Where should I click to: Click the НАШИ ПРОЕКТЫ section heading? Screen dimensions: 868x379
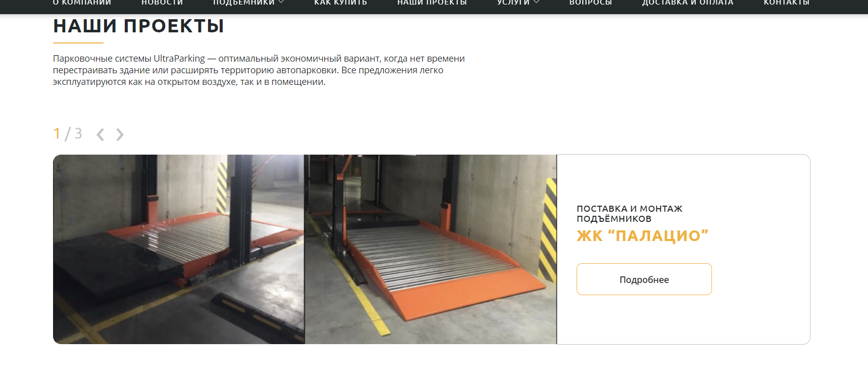point(138,26)
